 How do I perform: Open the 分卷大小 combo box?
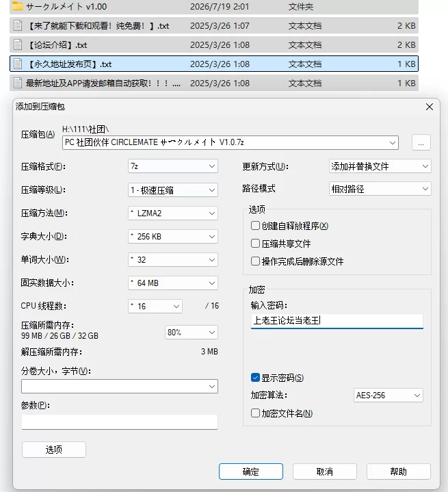120,386
